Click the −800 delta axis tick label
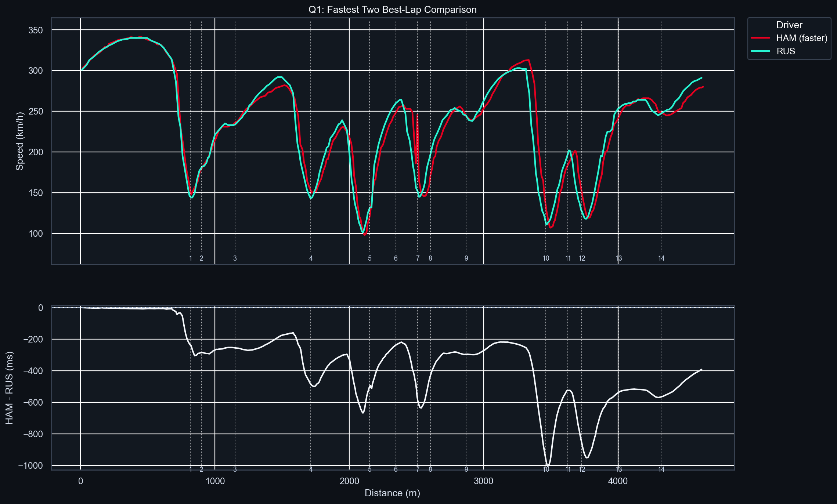Viewport: 837px width, 504px height. 33,434
